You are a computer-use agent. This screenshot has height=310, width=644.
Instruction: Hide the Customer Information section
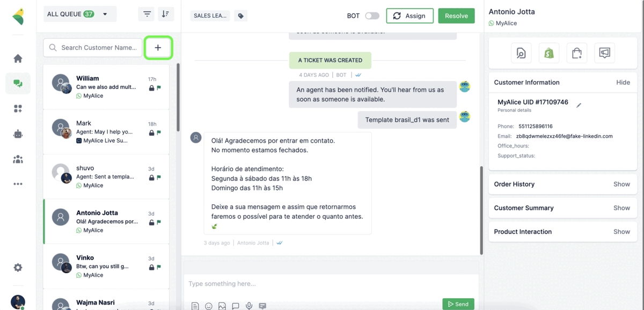coord(623,83)
